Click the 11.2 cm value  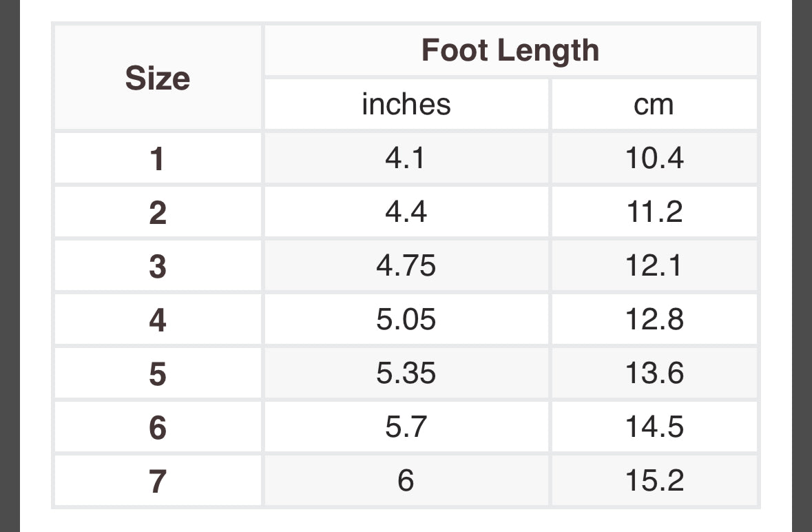[x=654, y=212]
